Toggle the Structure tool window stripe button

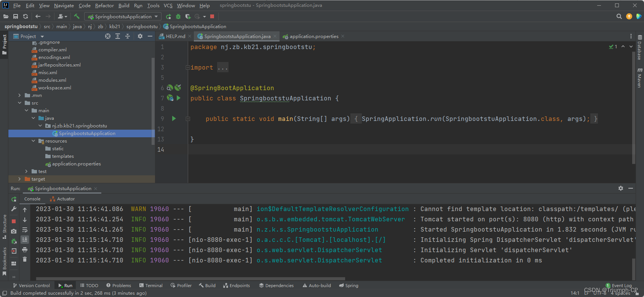pos(4,227)
